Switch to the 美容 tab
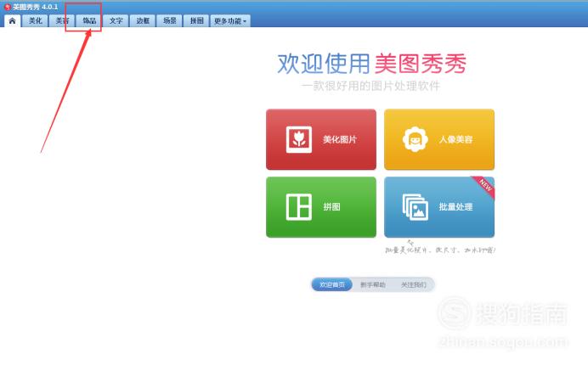The width and height of the screenshot is (588, 371). coord(62,21)
